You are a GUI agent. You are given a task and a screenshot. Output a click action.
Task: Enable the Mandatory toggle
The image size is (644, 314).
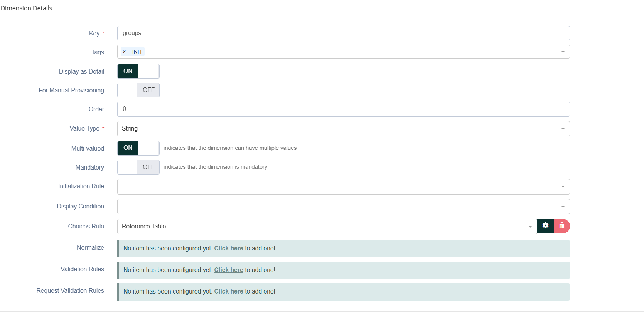(138, 167)
